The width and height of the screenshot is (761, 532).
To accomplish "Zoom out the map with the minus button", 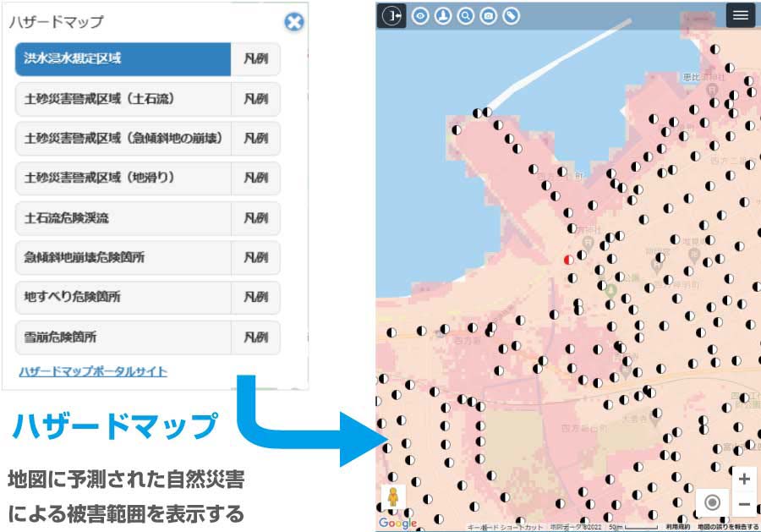I will tap(743, 504).
